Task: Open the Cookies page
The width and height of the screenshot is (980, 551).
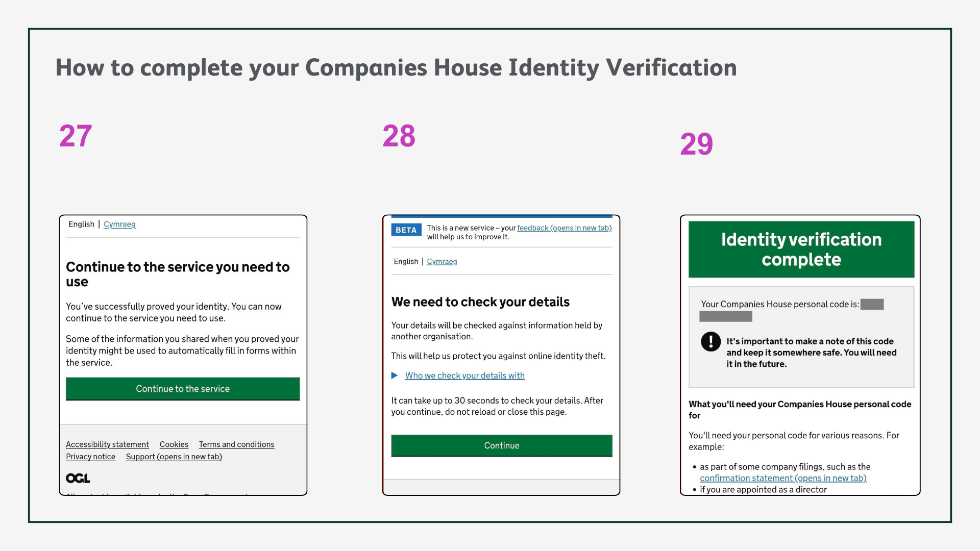Action: tap(174, 444)
